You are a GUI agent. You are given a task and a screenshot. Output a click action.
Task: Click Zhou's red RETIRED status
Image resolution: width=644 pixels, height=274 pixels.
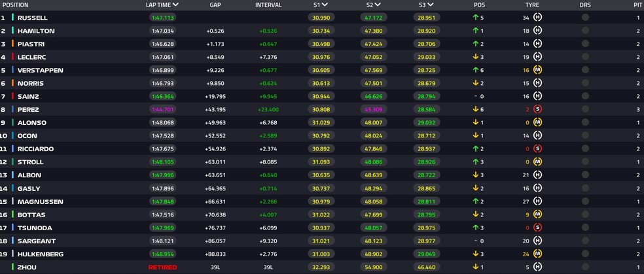tap(162, 267)
